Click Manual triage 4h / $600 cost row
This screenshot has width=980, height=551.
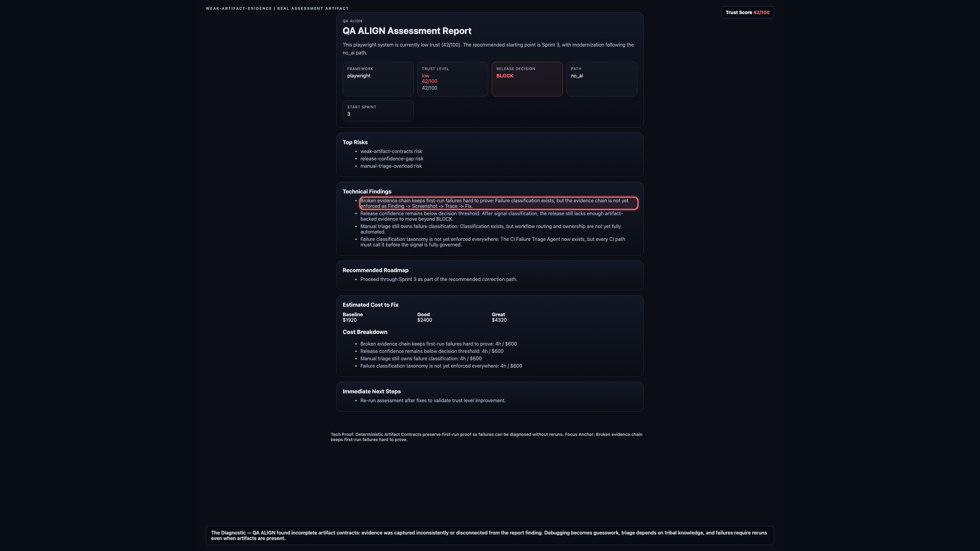tap(421, 359)
